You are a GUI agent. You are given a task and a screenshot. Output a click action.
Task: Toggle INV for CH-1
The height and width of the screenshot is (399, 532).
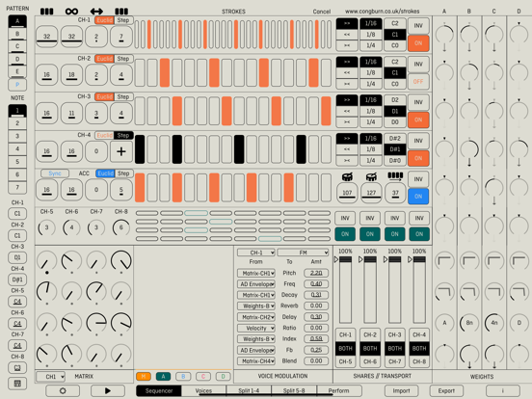[x=418, y=26]
